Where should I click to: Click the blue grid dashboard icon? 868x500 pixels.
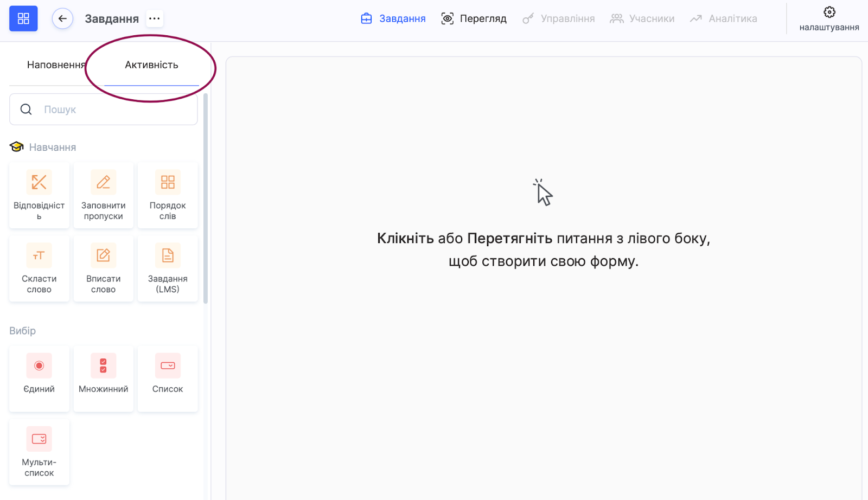[23, 18]
